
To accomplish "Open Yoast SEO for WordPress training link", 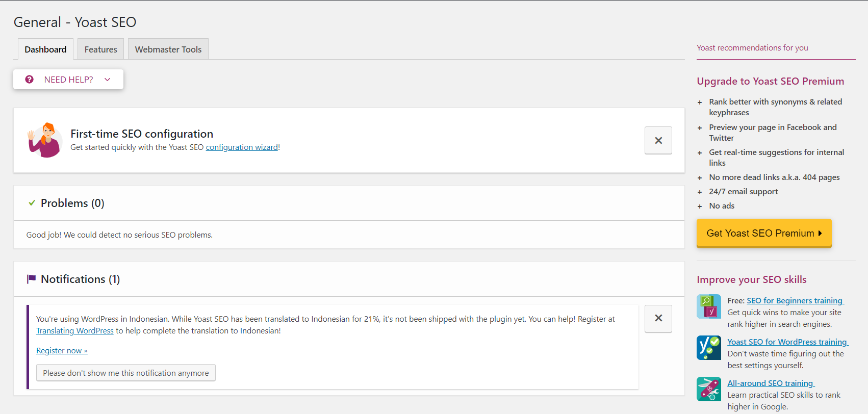I will [788, 342].
